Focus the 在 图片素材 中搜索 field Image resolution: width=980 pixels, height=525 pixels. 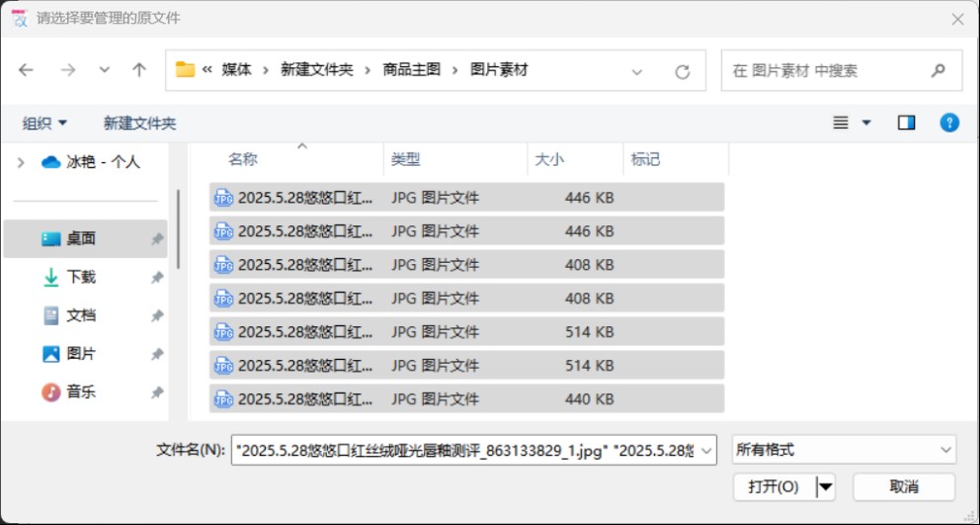click(x=842, y=71)
